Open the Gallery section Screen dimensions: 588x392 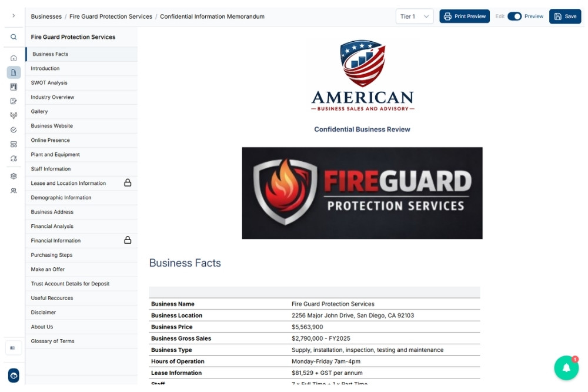[81, 111]
